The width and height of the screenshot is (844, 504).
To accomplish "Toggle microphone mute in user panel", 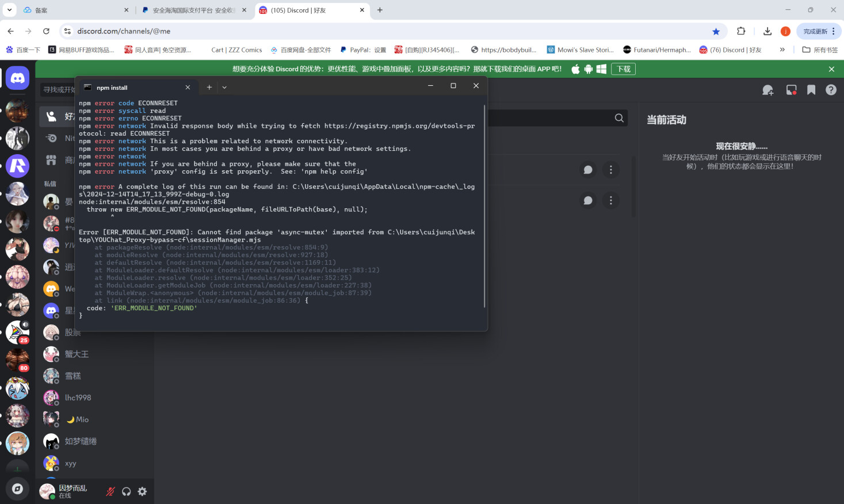I will coord(110,491).
